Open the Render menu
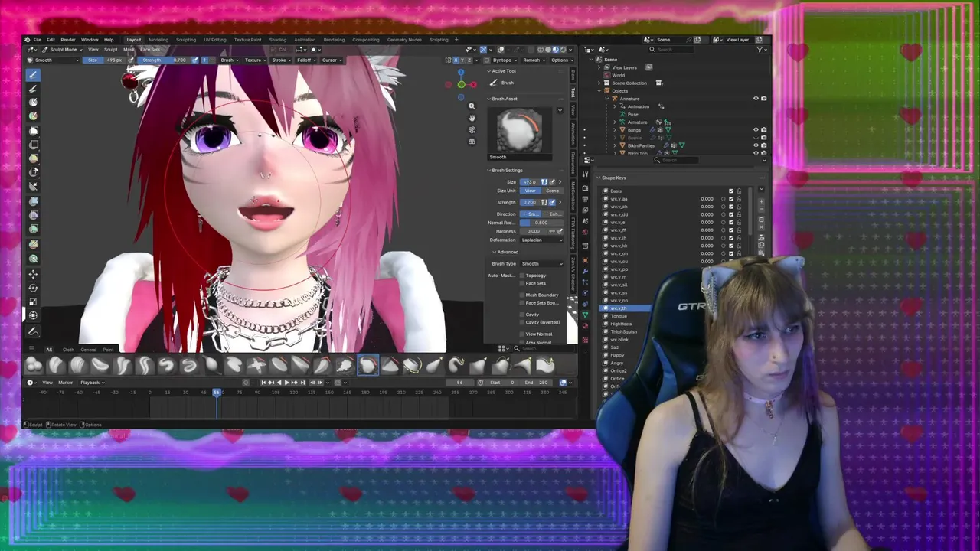 tap(68, 40)
